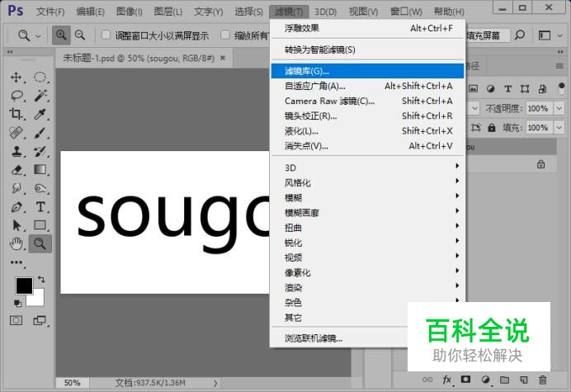Select the Magic Wand tool
Screen dimensions: 571x392
pos(40,96)
